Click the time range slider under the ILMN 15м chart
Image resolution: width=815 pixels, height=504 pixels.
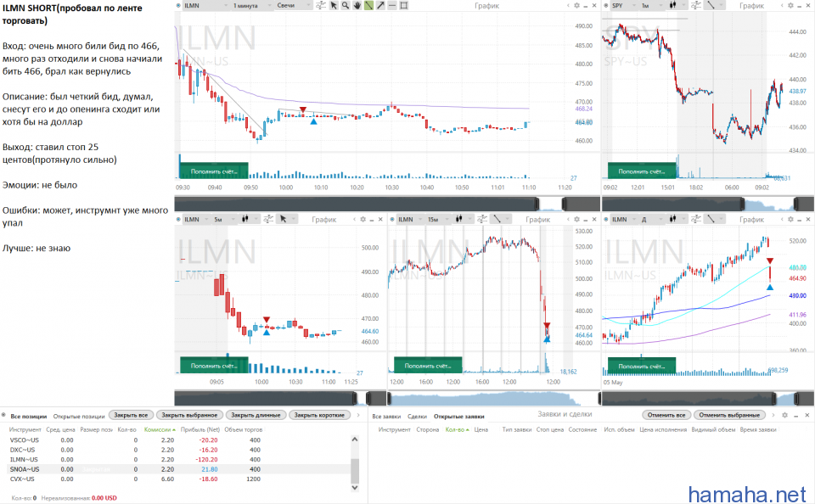coord(494,399)
